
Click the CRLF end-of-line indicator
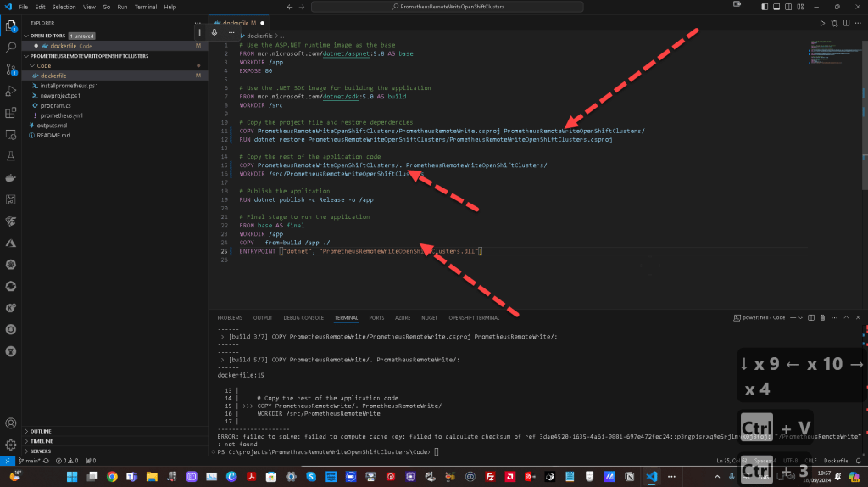pyautogui.click(x=811, y=461)
